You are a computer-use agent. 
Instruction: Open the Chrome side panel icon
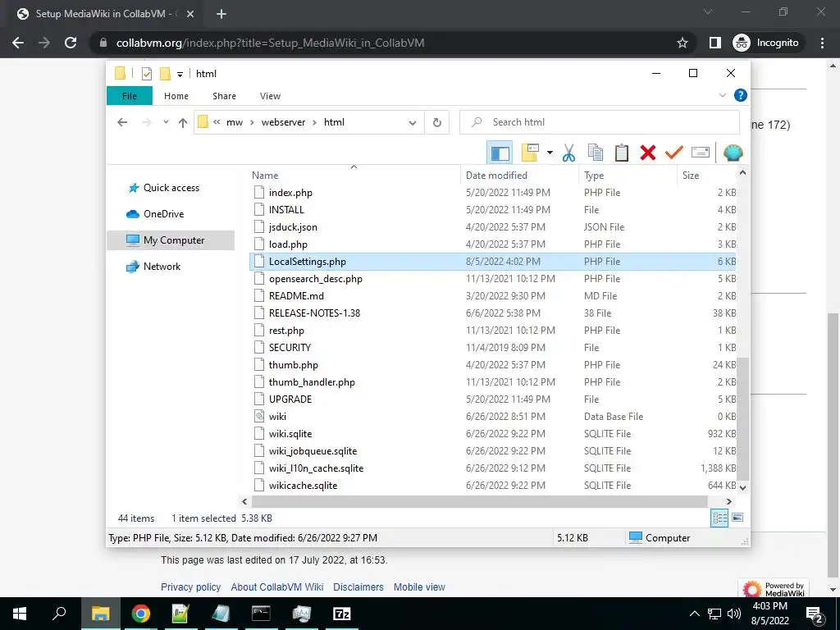(x=714, y=43)
